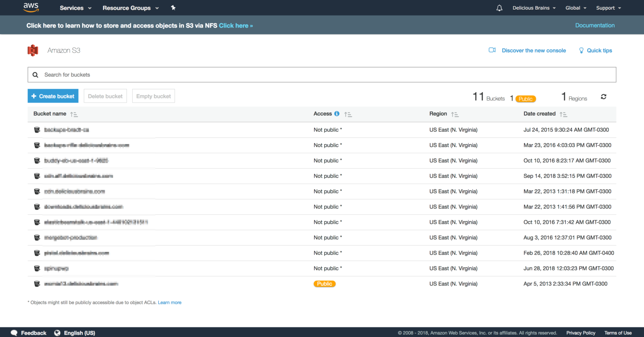The image size is (644, 337).
Task: Refresh the bucket list
Action: (603, 97)
